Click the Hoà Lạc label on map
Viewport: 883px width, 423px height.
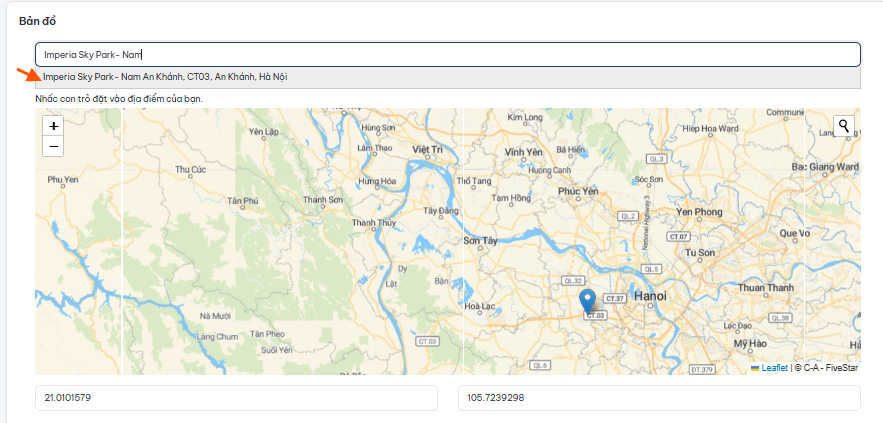point(479,306)
